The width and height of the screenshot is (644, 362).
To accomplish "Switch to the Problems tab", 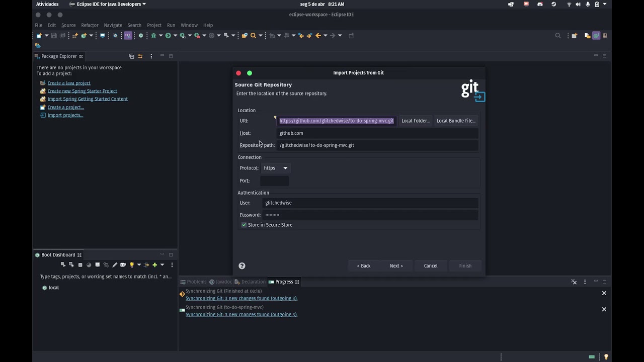I will [x=193, y=282].
